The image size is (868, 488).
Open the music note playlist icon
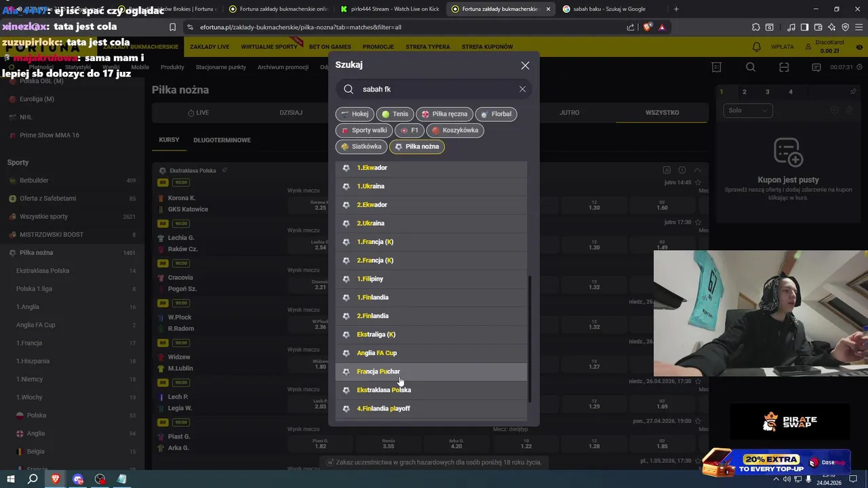(x=791, y=27)
